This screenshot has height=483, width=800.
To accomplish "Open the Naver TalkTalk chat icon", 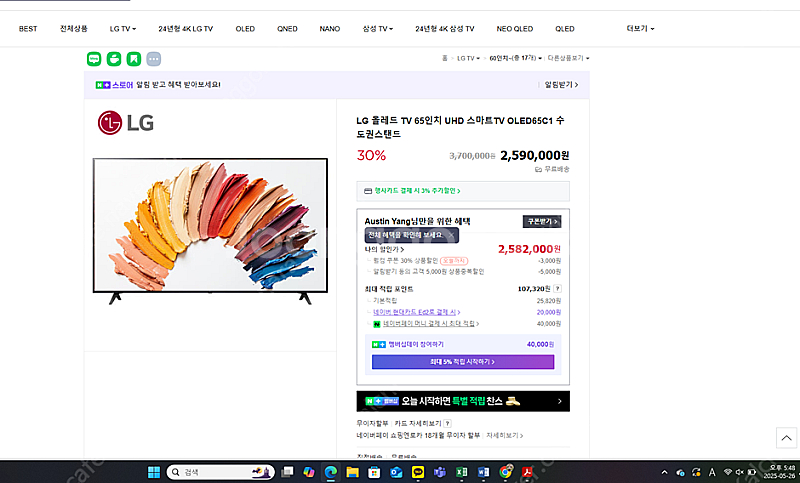I will [94, 59].
